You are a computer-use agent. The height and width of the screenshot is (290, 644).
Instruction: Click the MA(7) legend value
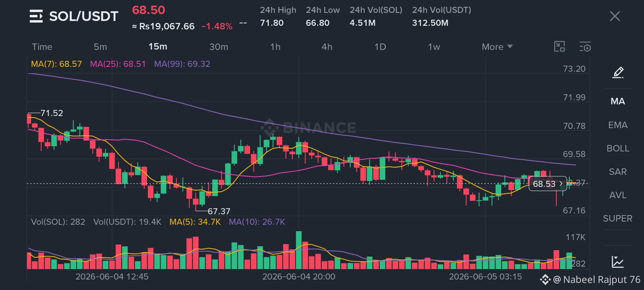(x=56, y=64)
